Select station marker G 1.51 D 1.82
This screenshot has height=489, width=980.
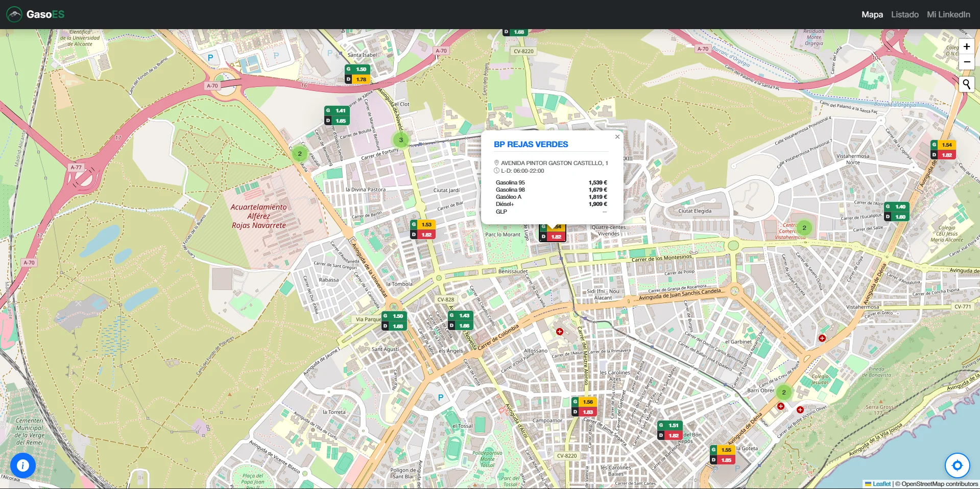click(670, 430)
